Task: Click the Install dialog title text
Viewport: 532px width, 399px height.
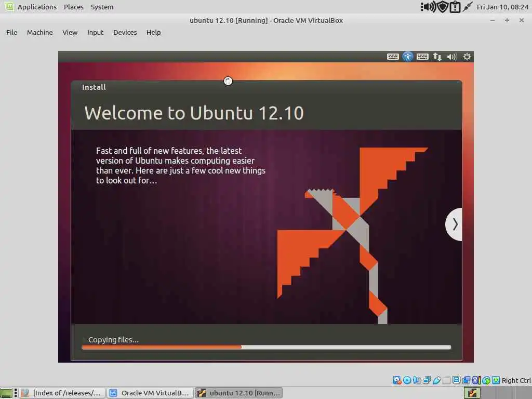Action: click(94, 87)
